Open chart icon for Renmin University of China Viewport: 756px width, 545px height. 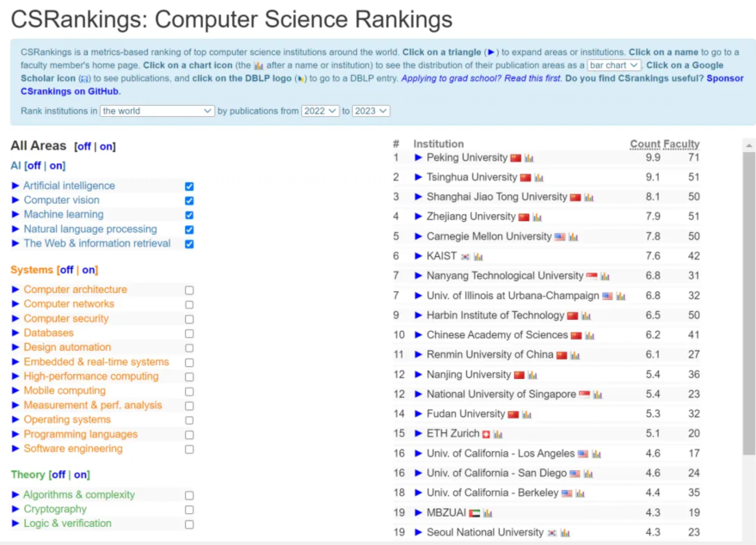click(575, 355)
